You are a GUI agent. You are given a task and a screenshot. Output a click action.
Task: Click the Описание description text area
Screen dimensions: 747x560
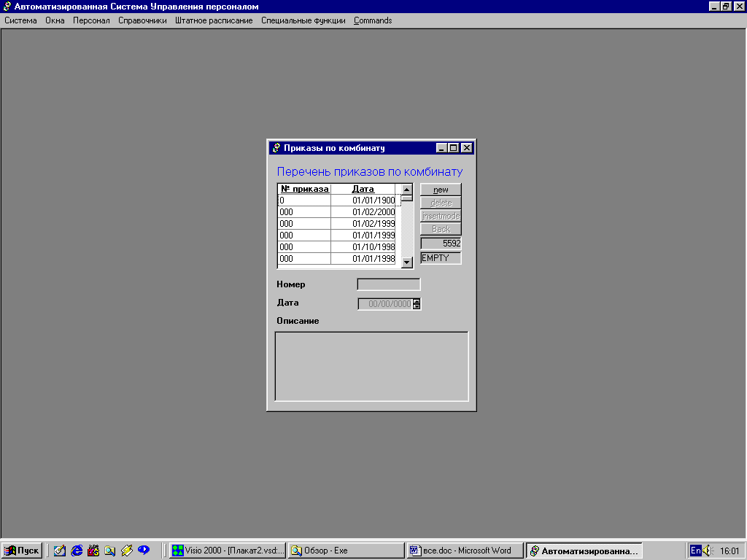[x=371, y=366]
